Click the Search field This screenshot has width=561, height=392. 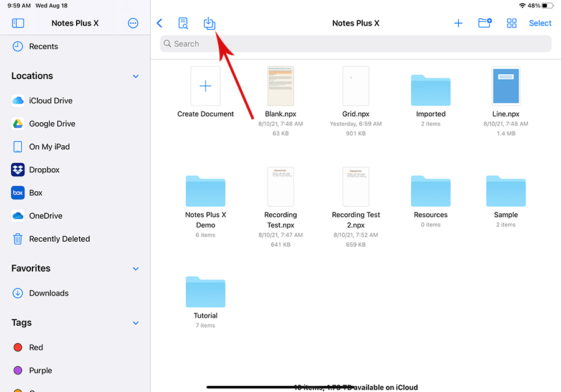point(355,44)
